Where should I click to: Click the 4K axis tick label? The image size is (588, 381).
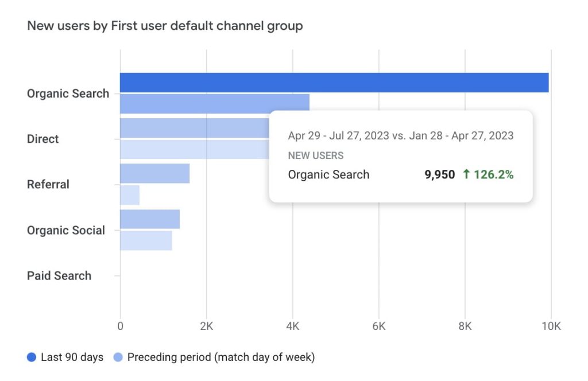click(292, 326)
